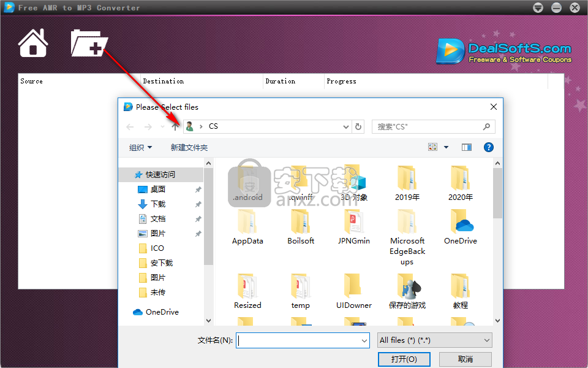588x368 pixels.
Task: Click the 打开(O) button
Action: (404, 359)
